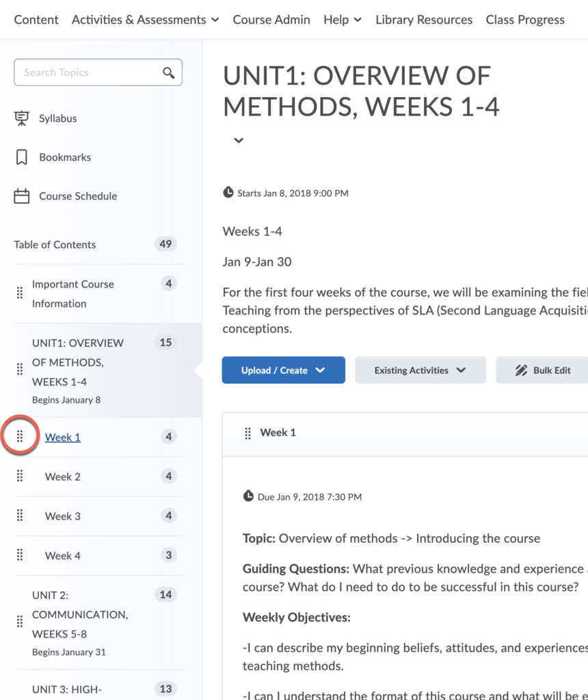Viewport: 588px width, 700px height.
Task: Click in the Search Topics field
Action: click(x=89, y=72)
